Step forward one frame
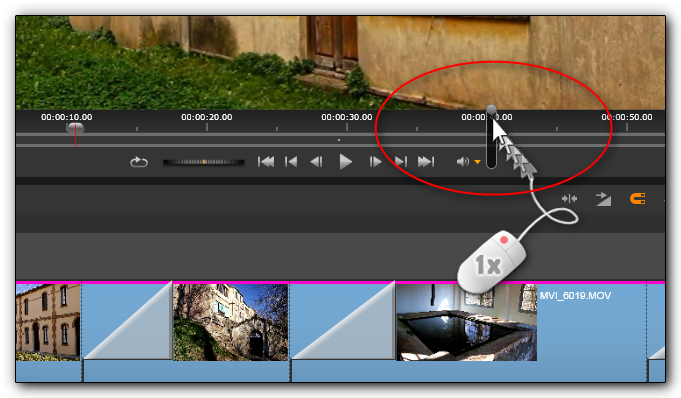Screen dimensions: 681x398 pyautogui.click(x=375, y=162)
